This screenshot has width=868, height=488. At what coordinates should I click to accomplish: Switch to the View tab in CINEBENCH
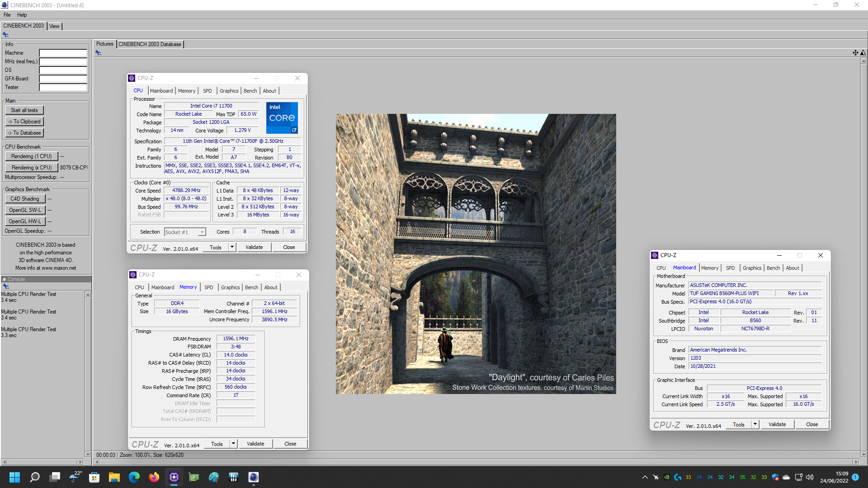click(x=54, y=26)
